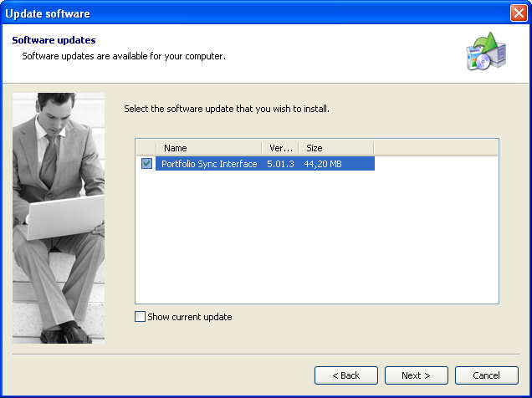Click the blank header right of Size
532x398 pixels.
[x=435, y=148]
